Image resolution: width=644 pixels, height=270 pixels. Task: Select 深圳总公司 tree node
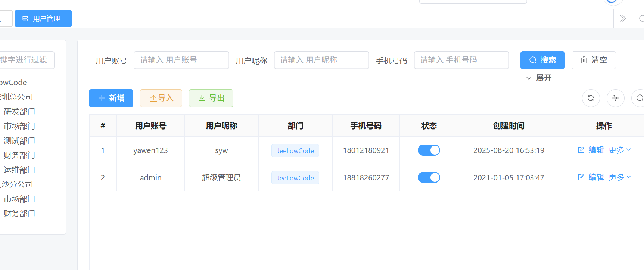click(x=16, y=97)
